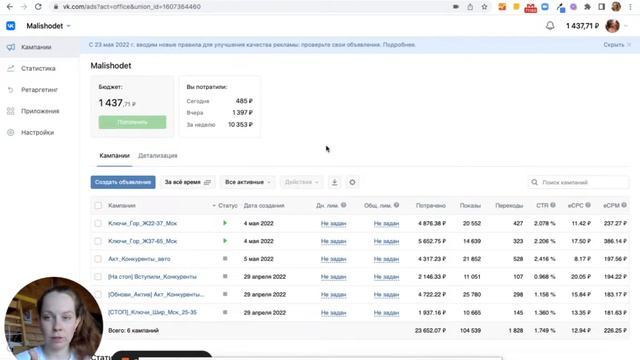Switch to Детализация tab
Image resolution: width=640 pixels, height=360 pixels.
158,156
